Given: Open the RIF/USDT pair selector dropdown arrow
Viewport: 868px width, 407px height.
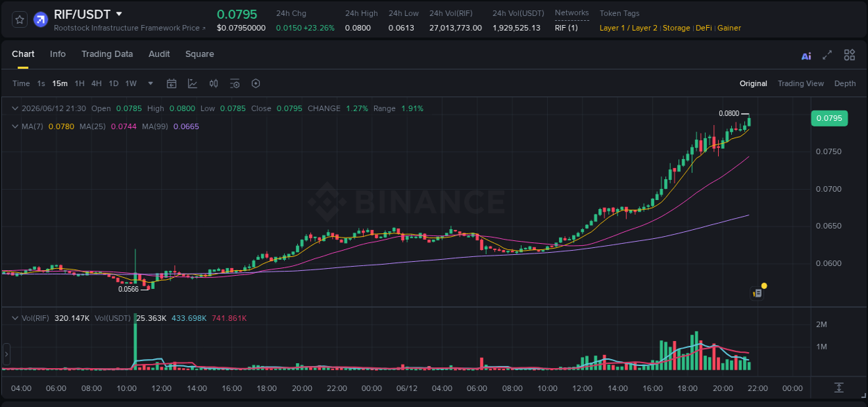Looking at the screenshot, I should (119, 14).
